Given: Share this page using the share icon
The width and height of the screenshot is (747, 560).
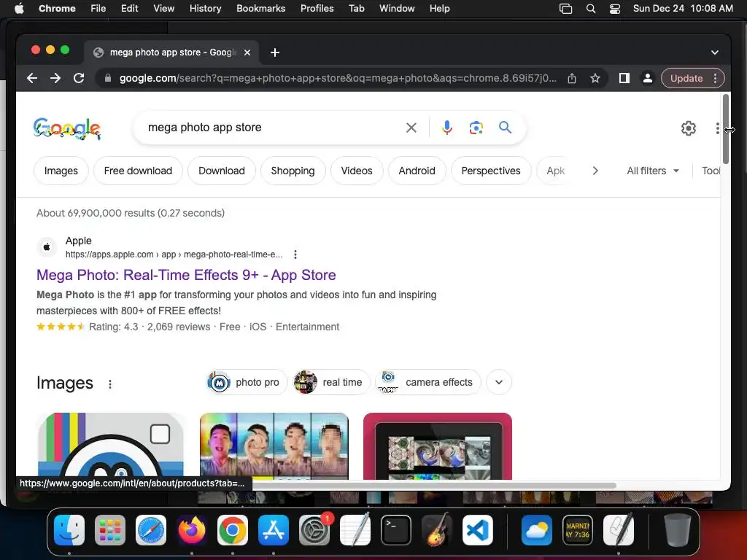Looking at the screenshot, I should point(572,78).
